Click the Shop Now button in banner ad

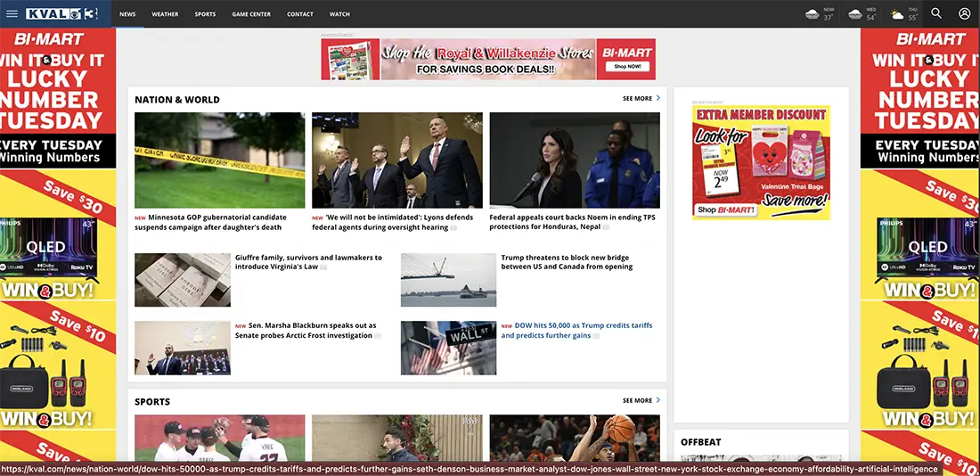[x=627, y=66]
